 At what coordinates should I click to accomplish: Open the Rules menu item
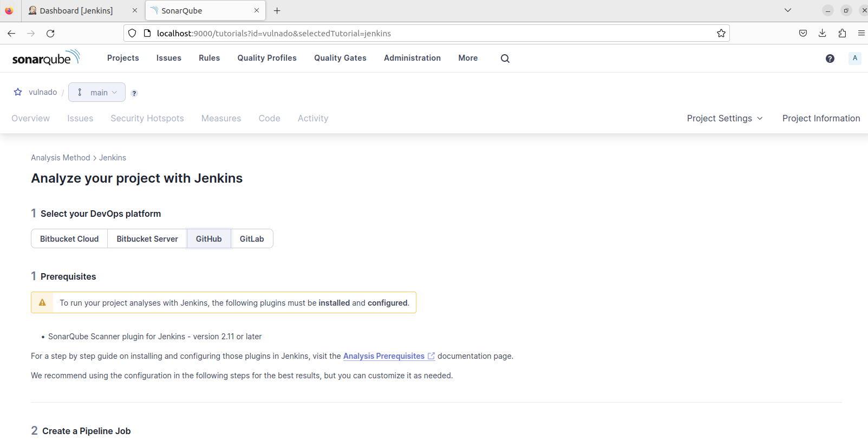click(x=209, y=58)
